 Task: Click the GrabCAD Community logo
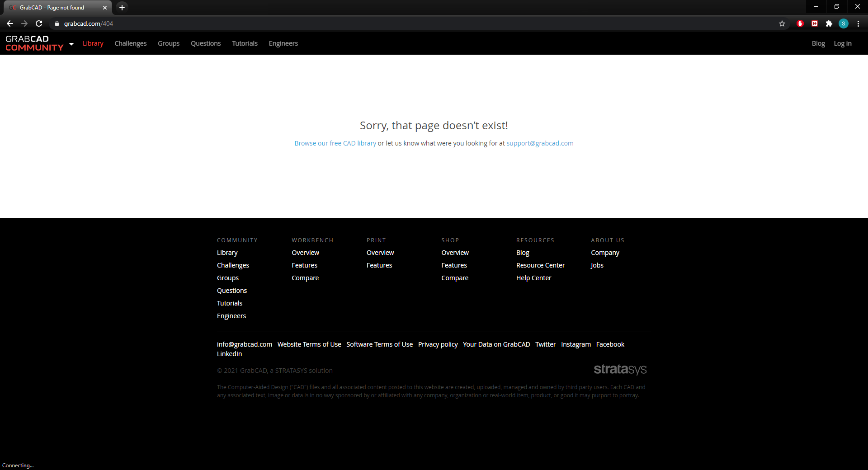click(x=34, y=43)
